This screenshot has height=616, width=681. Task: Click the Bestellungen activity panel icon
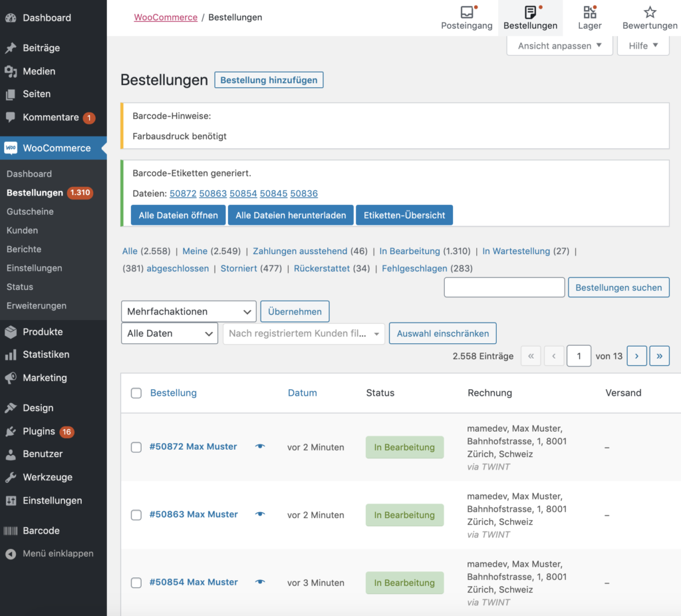(530, 12)
